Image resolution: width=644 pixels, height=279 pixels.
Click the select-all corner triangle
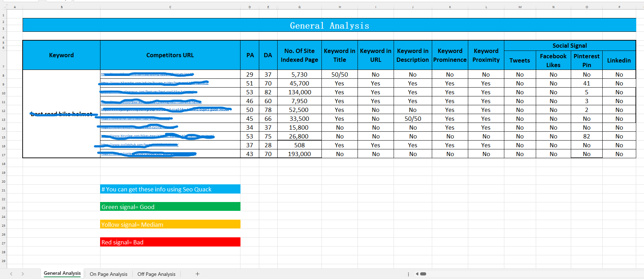point(4,7)
